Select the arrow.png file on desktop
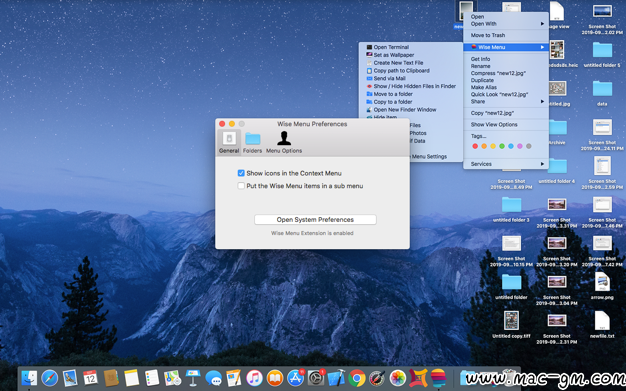Viewport: 626px width, 391px height. (x=602, y=286)
